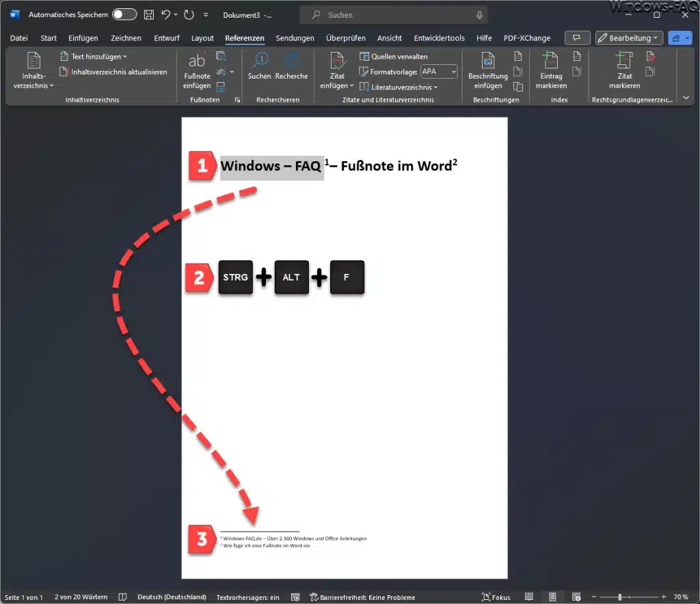The height and width of the screenshot is (604, 700).
Task: Expand the Nächste Fußnote dropdown arrow
Action: [x=232, y=71]
